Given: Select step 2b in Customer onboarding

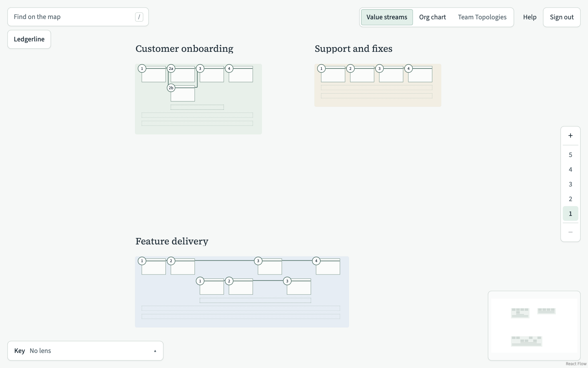Looking at the screenshot, I should click(171, 88).
